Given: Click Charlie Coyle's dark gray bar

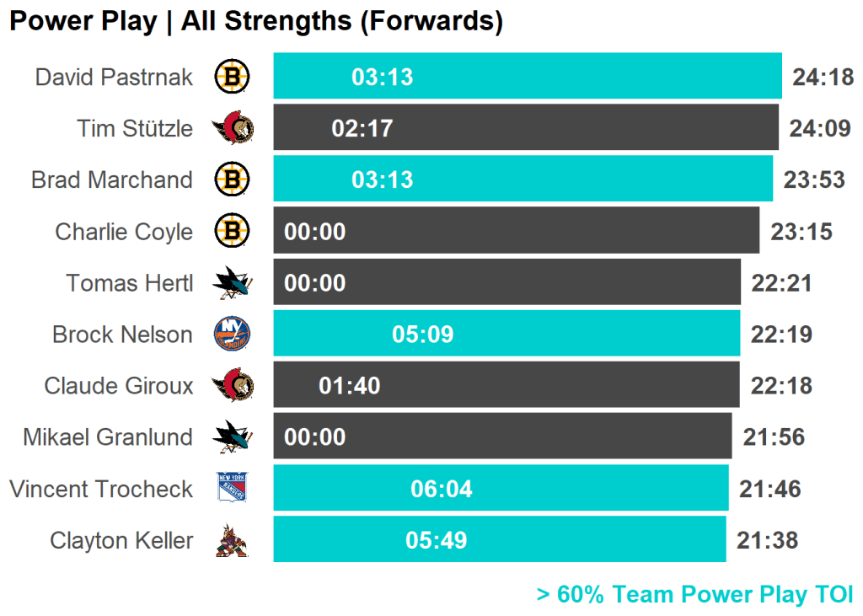Looking at the screenshot, I should [x=516, y=231].
